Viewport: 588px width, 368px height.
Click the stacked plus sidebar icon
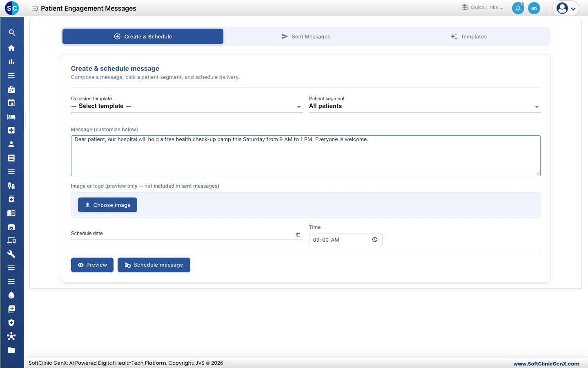(11, 309)
